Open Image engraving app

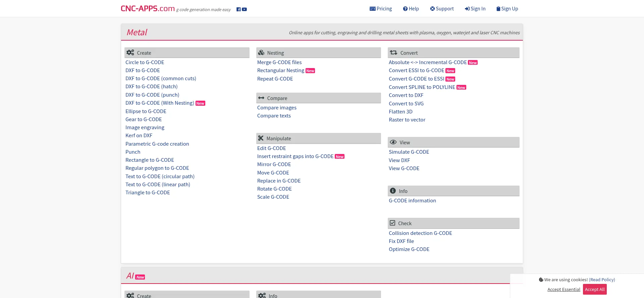145,127
